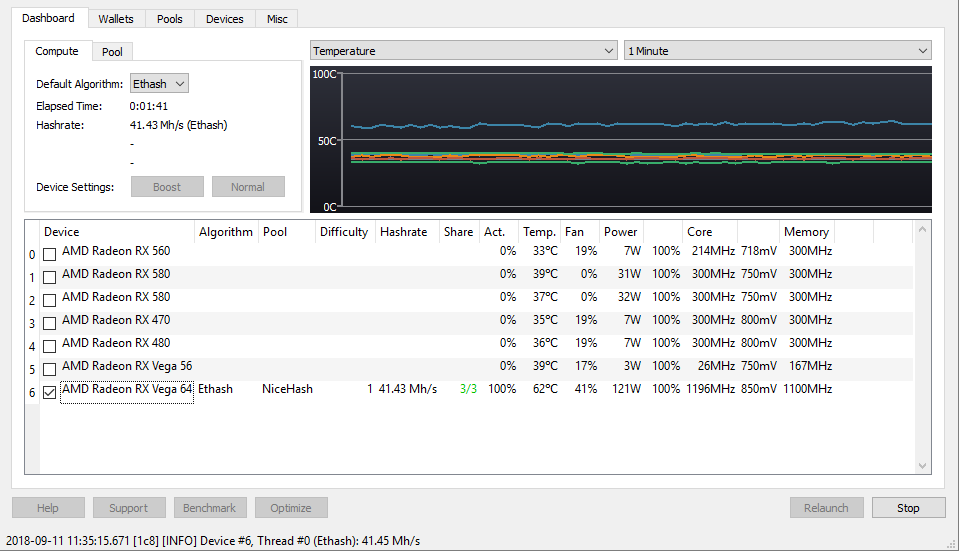959x551 pixels.
Task: Click the Normal device settings button
Action: click(x=248, y=187)
